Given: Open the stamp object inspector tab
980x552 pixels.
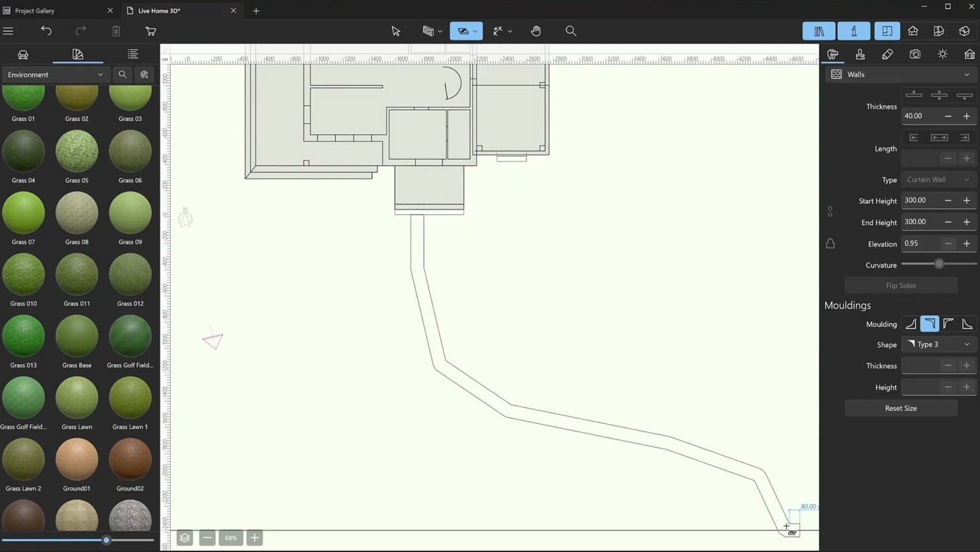Looking at the screenshot, I should coord(860,54).
